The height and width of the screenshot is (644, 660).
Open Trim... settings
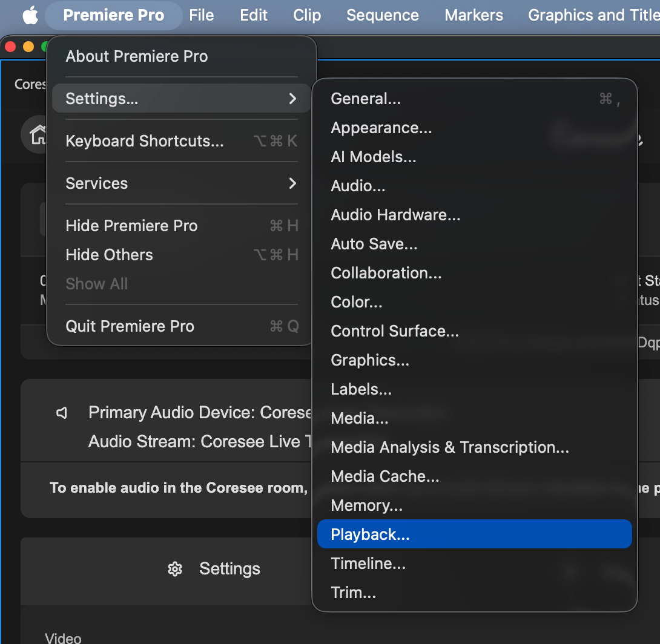(x=474, y=593)
